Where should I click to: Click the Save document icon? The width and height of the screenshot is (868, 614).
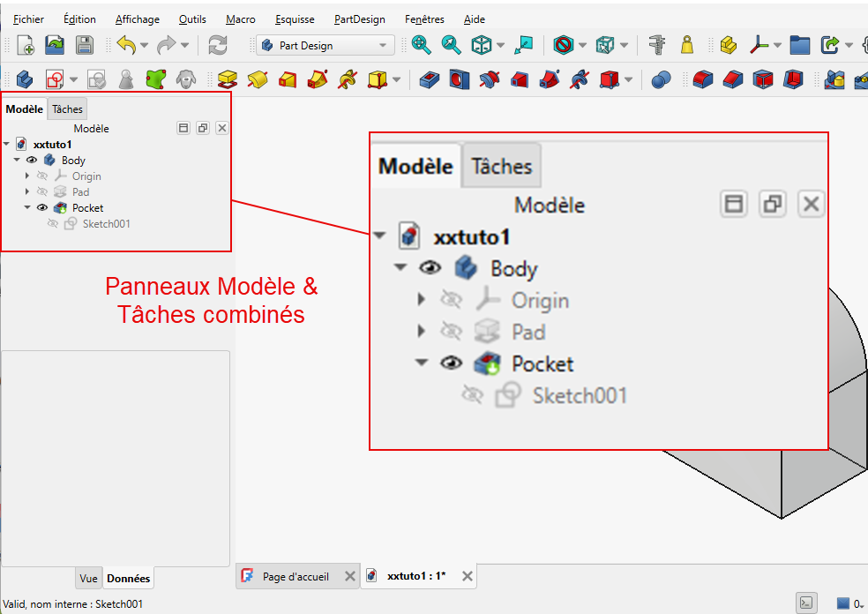click(x=85, y=45)
